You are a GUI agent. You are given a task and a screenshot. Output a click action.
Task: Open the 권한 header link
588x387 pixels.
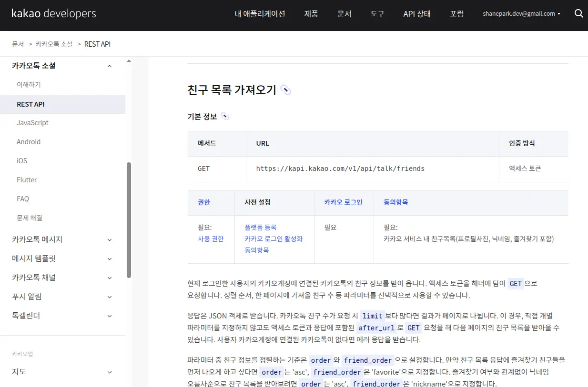pyautogui.click(x=204, y=202)
